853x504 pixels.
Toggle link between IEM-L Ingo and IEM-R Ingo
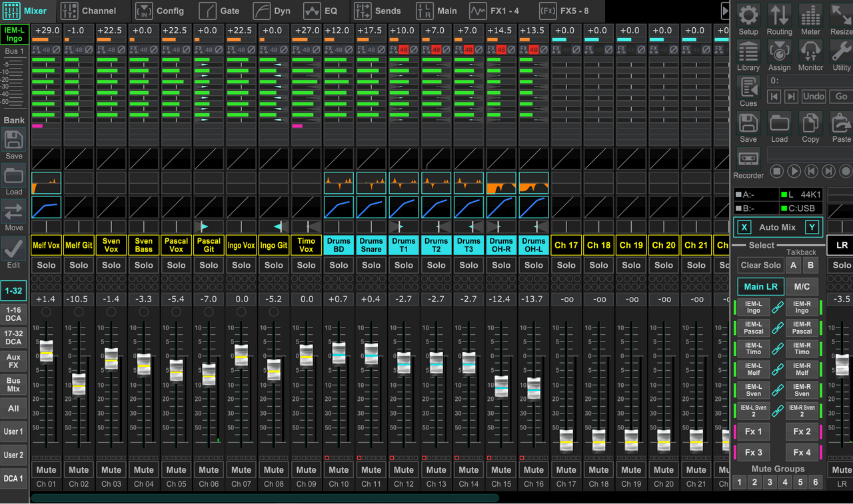click(x=778, y=308)
